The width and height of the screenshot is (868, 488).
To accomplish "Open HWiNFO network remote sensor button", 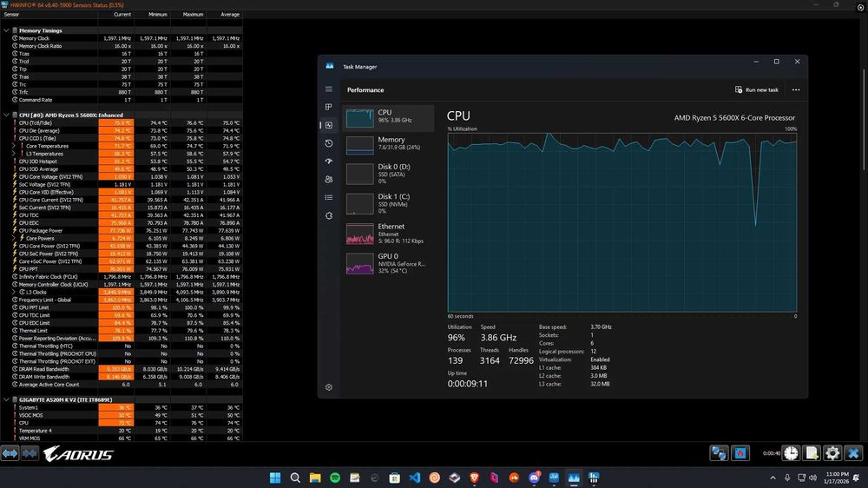I will pos(719,453).
